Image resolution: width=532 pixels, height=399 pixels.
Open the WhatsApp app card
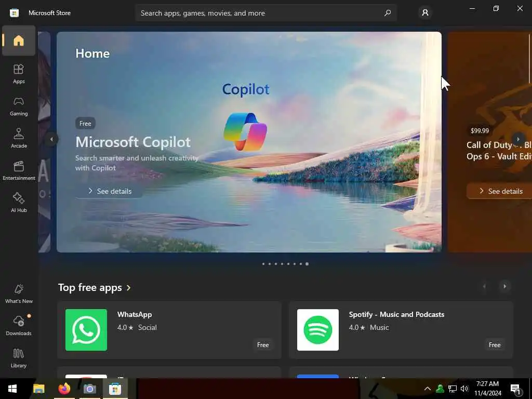[x=169, y=330]
